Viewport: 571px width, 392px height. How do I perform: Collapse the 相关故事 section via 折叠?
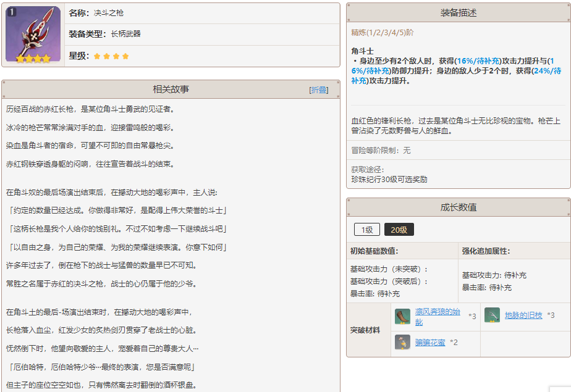pyautogui.click(x=319, y=90)
